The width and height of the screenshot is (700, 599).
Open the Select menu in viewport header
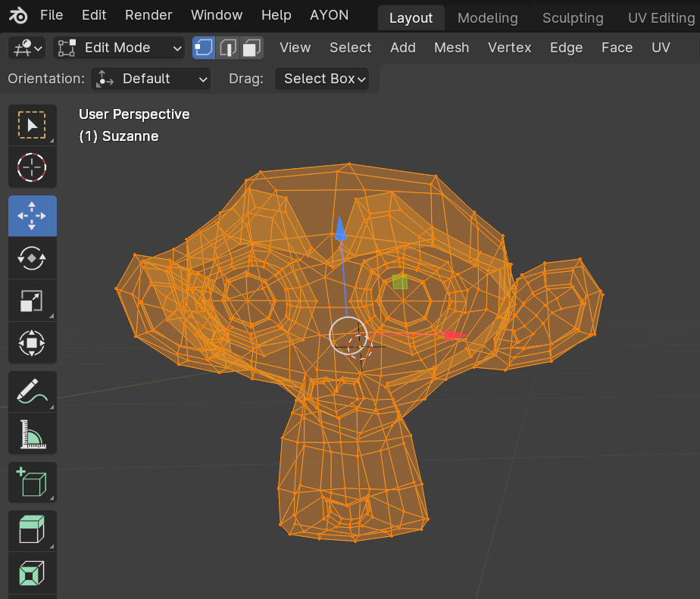350,48
